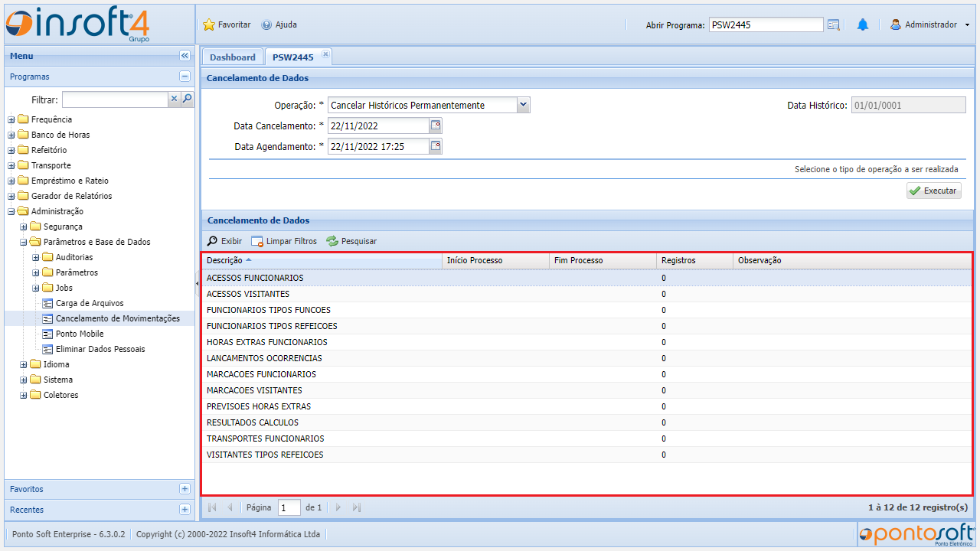
Task: Open the Data Agendamento calendar picker
Action: [436, 146]
